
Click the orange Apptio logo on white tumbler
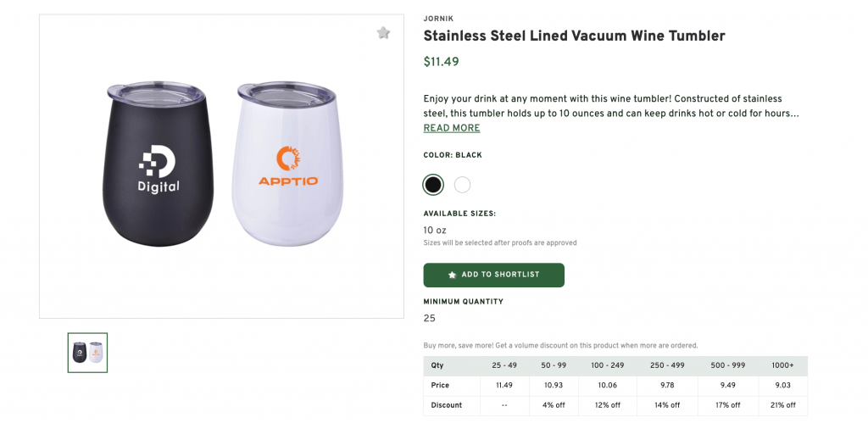(288, 166)
